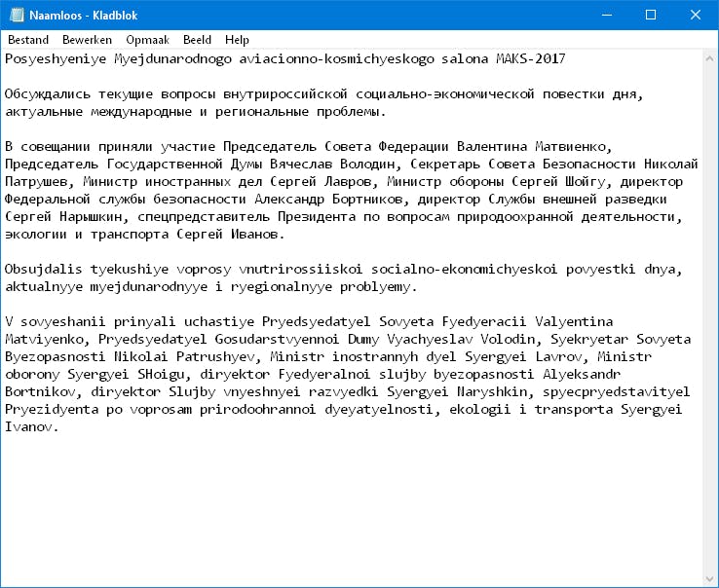The image size is (719, 588).
Task: Click the word Lavrov
Action: coord(558,356)
